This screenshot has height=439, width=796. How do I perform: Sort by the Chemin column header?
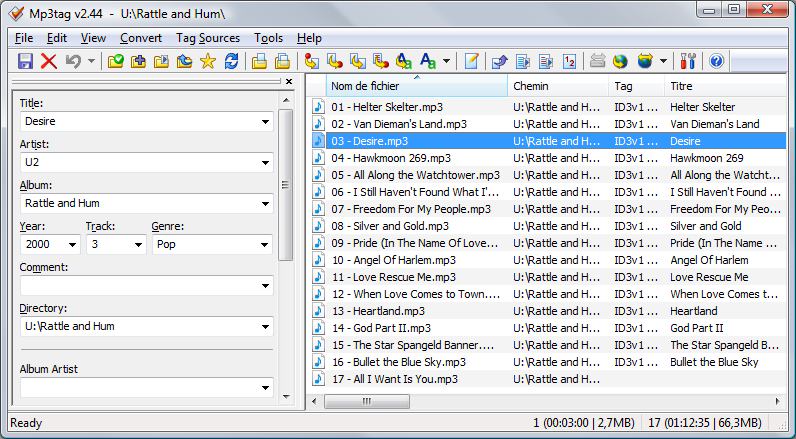pos(558,86)
